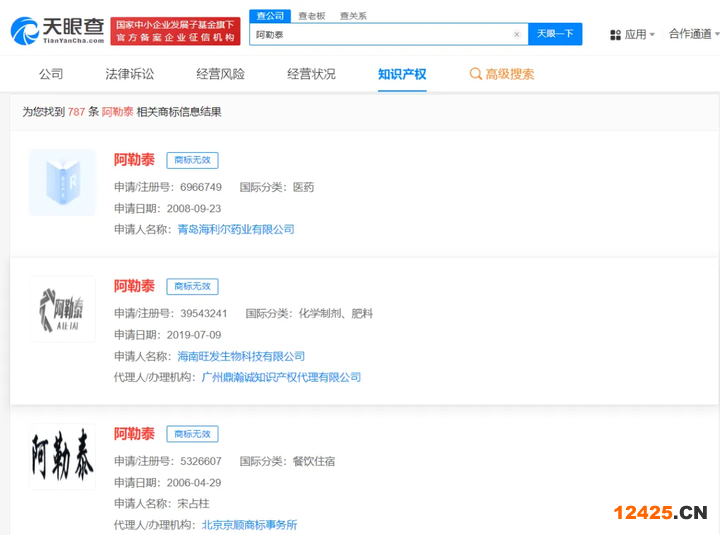
Task: Open applicant 海南旺发生物科技有限公司
Action: (x=241, y=356)
